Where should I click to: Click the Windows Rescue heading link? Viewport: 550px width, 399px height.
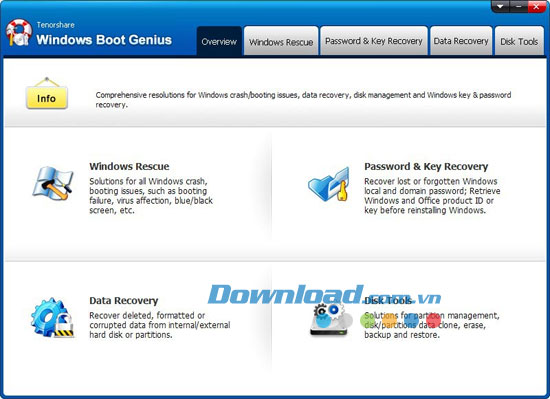tap(129, 166)
